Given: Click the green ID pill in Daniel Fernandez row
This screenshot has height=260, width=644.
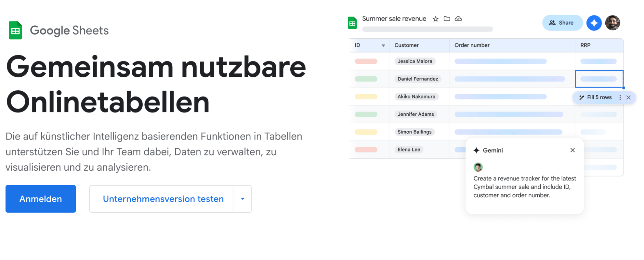Looking at the screenshot, I should coord(366,79).
